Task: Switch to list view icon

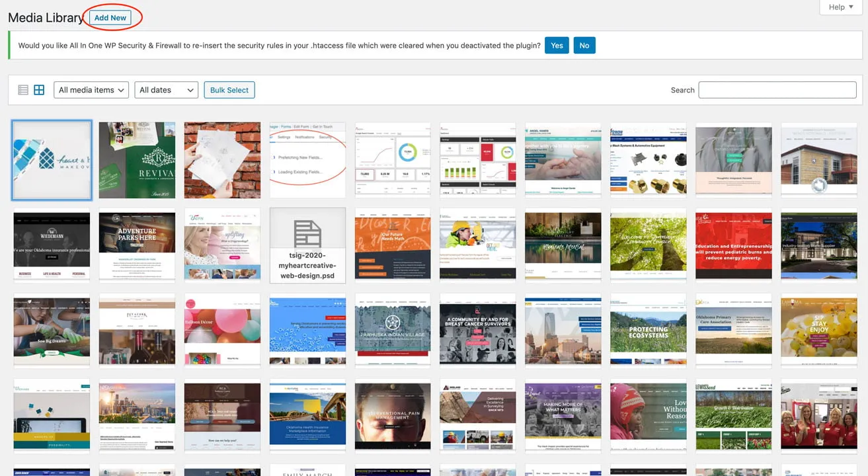Action: pos(23,90)
